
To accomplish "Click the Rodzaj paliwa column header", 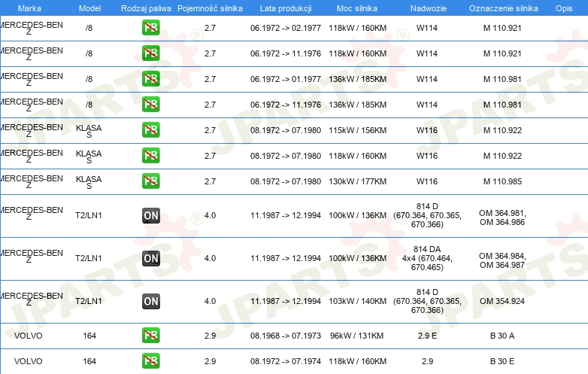I will pos(146,8).
